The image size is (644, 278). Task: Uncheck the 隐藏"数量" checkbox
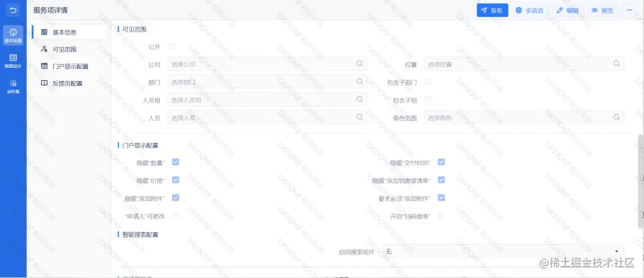pos(175,162)
